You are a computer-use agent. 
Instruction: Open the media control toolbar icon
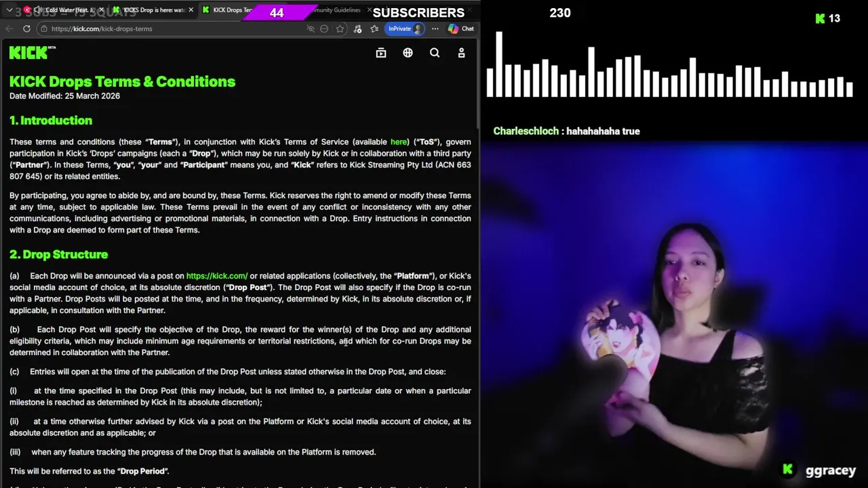point(357,28)
